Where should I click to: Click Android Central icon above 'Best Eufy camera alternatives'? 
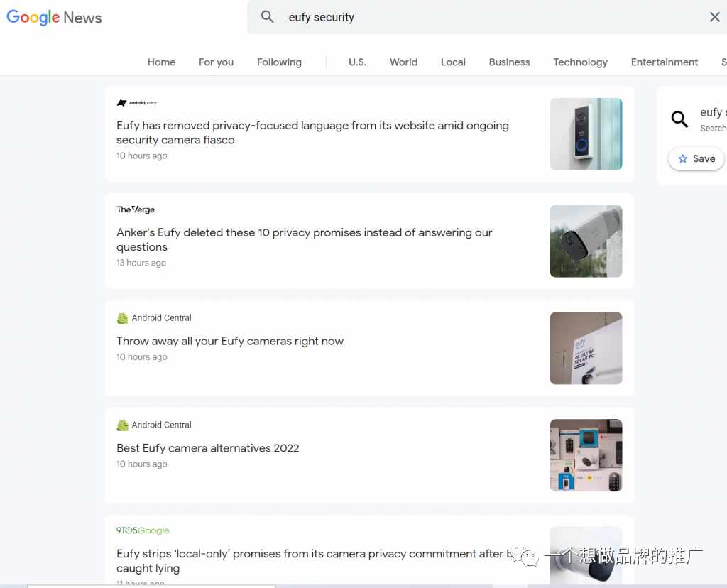pyautogui.click(x=122, y=425)
